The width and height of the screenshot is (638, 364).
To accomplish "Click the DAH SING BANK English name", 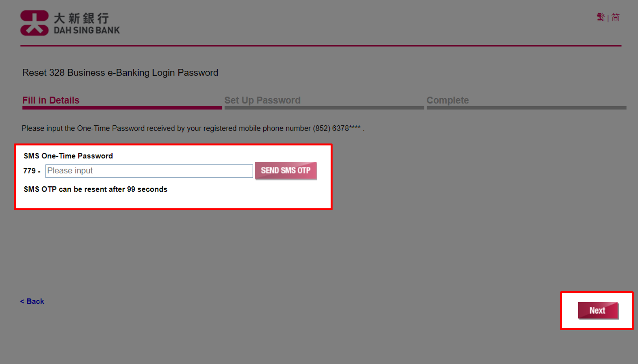I will pyautogui.click(x=87, y=30).
